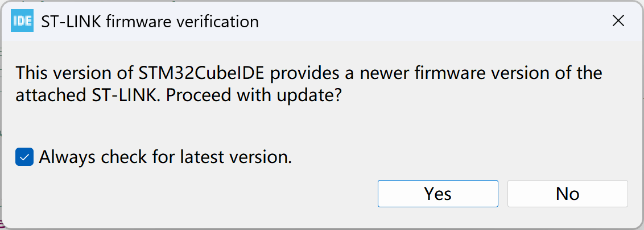Click the X icon at top right

point(618,22)
